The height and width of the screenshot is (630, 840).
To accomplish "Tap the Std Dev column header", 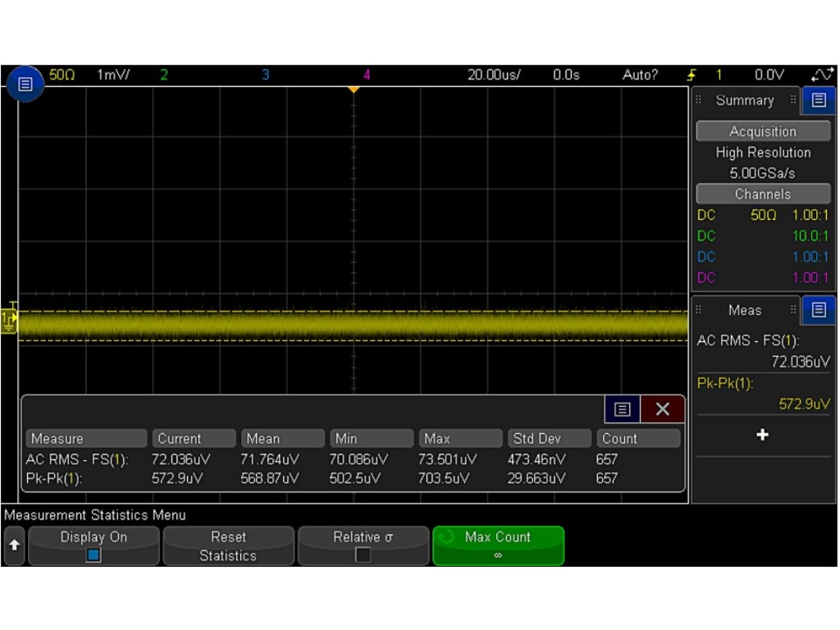I will pos(550,438).
